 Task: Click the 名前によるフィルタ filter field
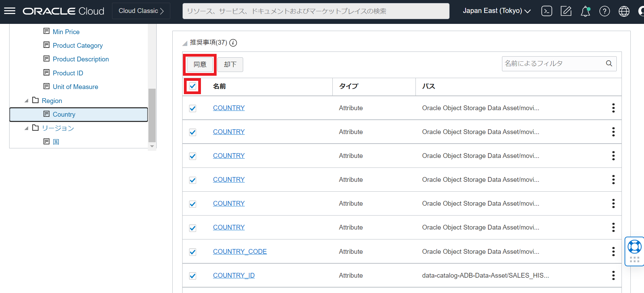pyautogui.click(x=553, y=63)
